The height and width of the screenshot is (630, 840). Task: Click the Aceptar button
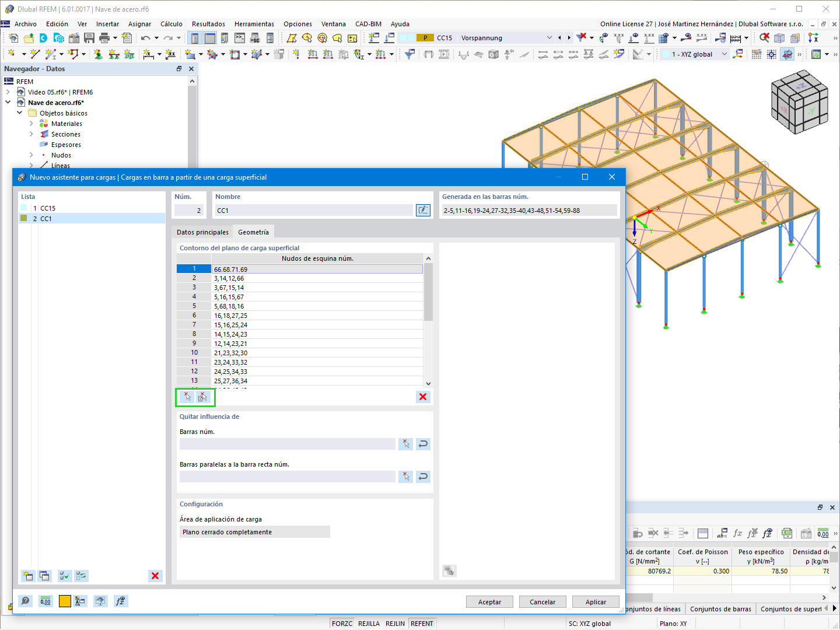coord(489,602)
